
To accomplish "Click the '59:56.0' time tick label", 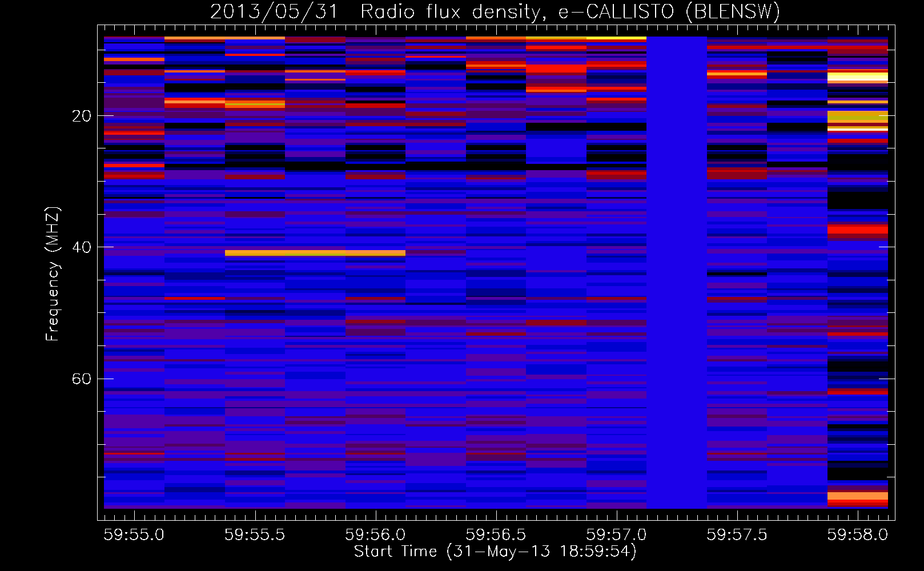I will click(x=376, y=535).
